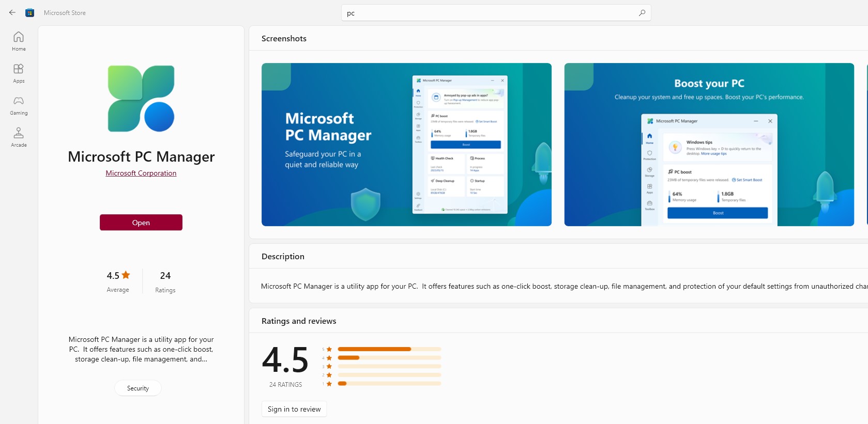Click the Screenshots section heading
The width and height of the screenshot is (868, 424).
coord(284,38)
